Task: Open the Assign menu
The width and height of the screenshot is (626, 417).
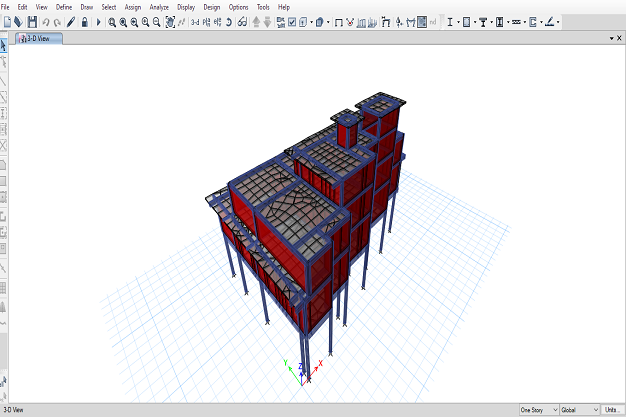Action: tap(133, 7)
